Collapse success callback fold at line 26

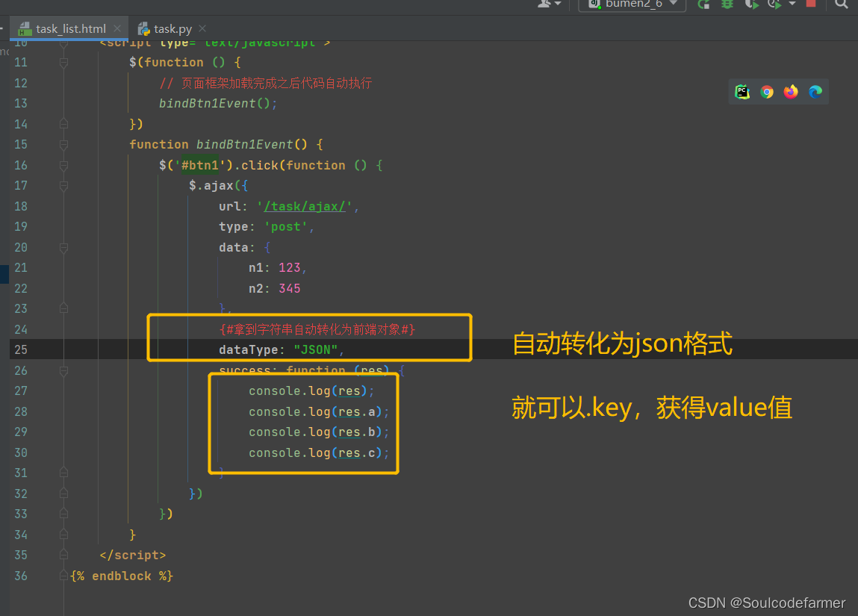pos(64,371)
